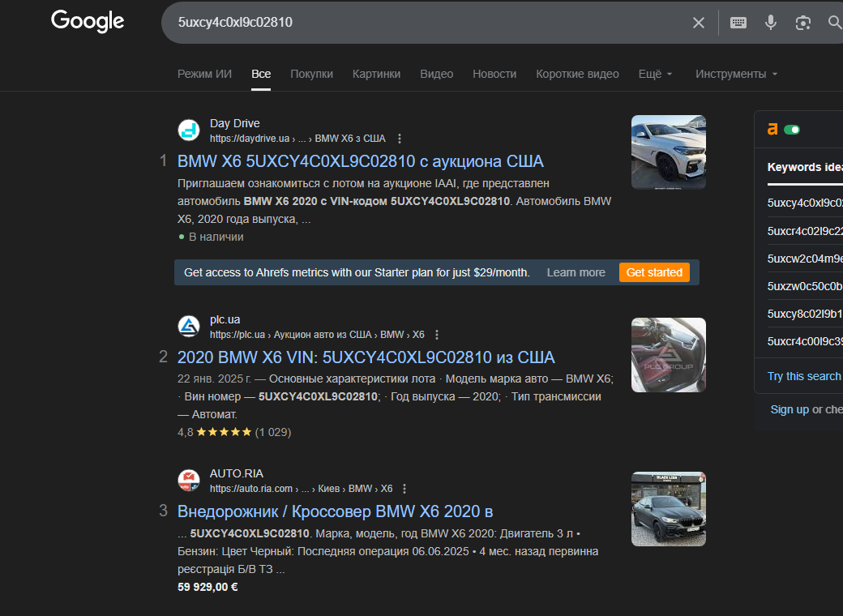Clear the search query with X
843x616 pixels.
[699, 23]
